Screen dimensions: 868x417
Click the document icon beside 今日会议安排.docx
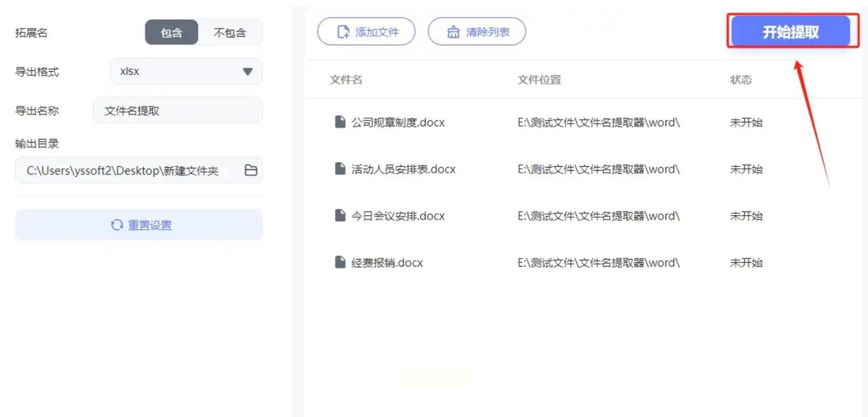click(340, 216)
